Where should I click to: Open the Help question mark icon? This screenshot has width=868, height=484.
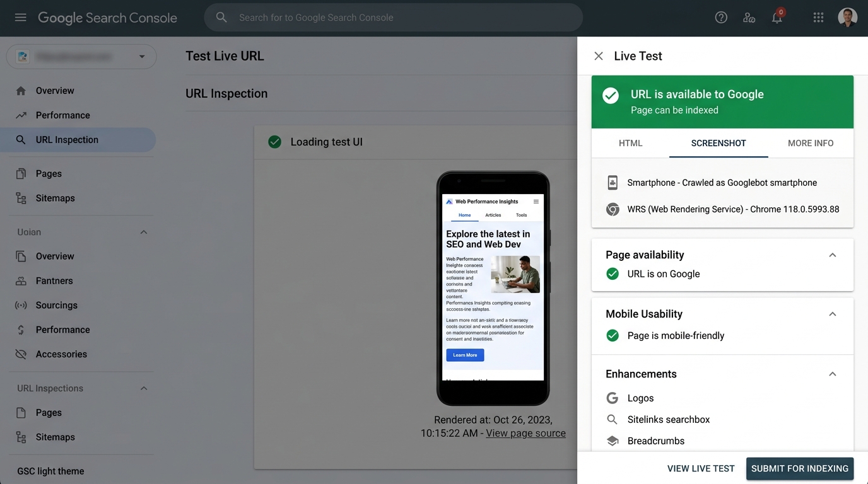(721, 18)
